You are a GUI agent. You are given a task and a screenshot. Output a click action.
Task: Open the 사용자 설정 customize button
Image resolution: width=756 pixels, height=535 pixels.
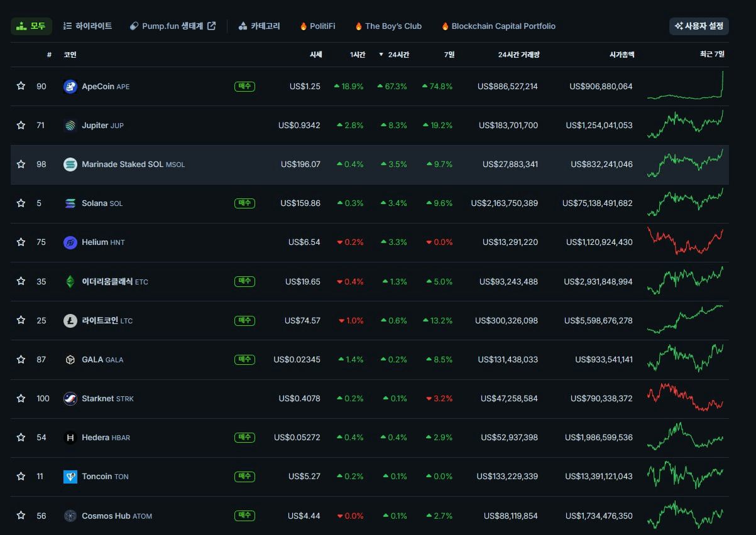click(x=698, y=26)
